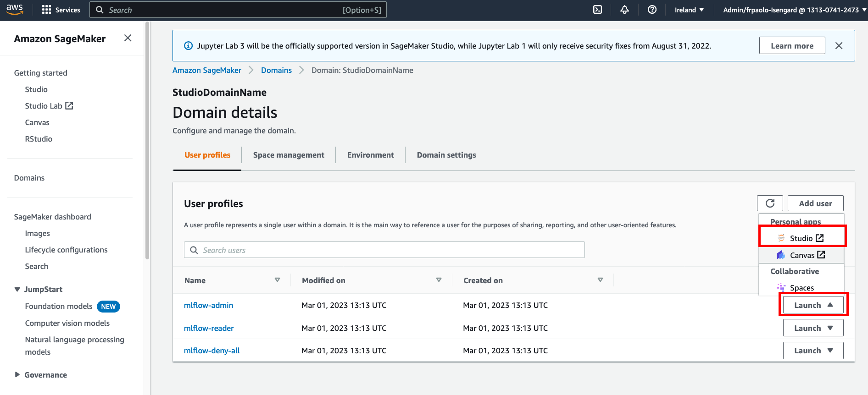Sort the table by Name column
This screenshot has height=395, width=868.
coord(277,280)
